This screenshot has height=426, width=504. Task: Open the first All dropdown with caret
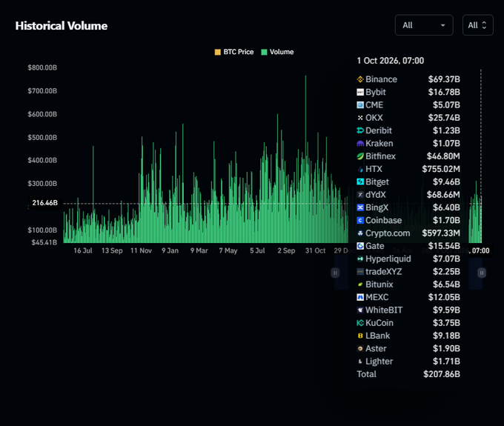[x=424, y=25]
